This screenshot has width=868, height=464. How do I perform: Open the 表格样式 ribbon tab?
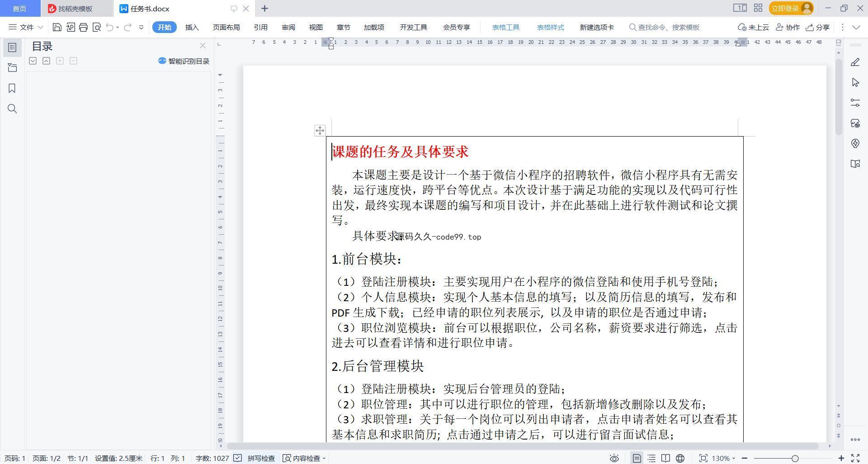point(550,27)
